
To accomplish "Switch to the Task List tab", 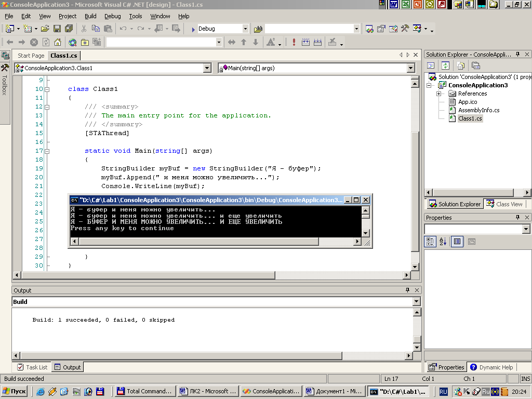I will [x=33, y=367].
